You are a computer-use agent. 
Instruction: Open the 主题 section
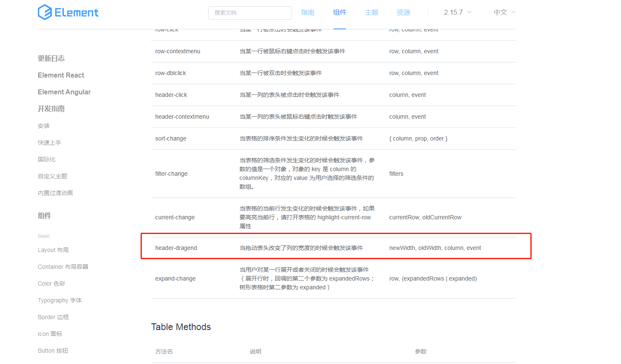(372, 12)
